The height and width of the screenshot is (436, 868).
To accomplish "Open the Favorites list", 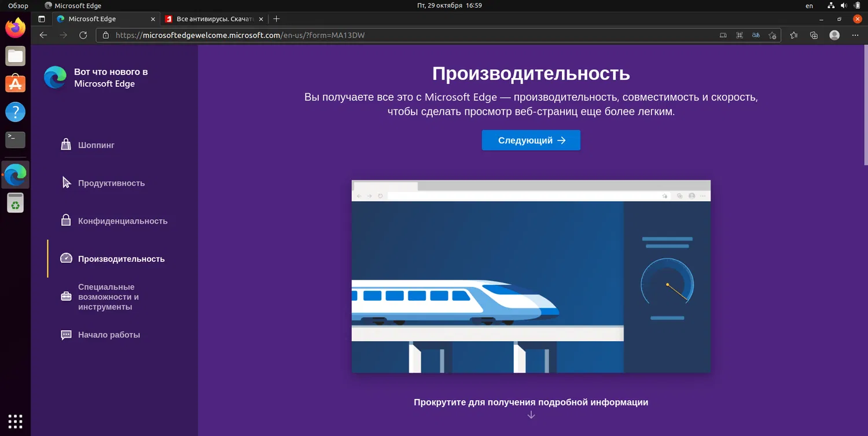I will (x=794, y=35).
